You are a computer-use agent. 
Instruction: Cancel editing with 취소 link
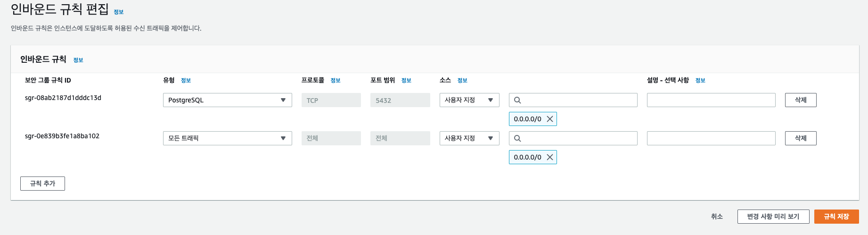coord(717,217)
